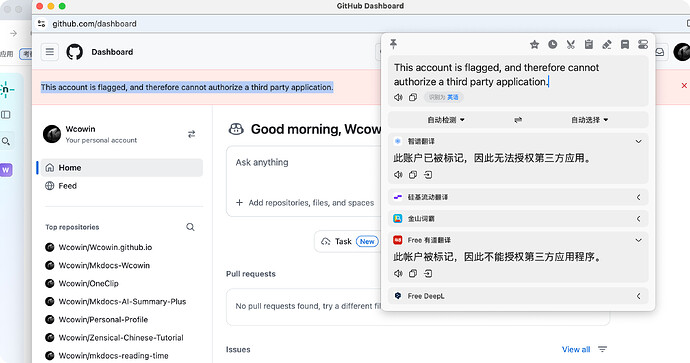
Task: Click the site info icon in address bar
Action: tap(41, 24)
